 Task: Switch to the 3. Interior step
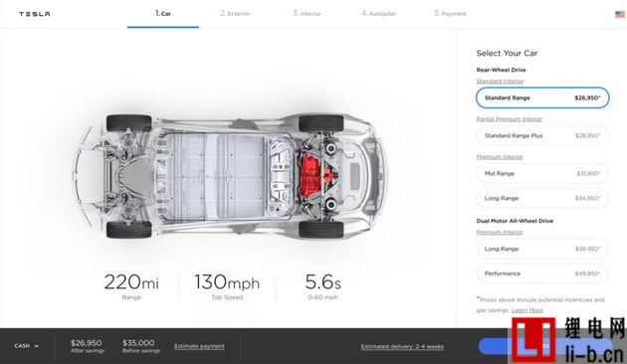tap(307, 14)
